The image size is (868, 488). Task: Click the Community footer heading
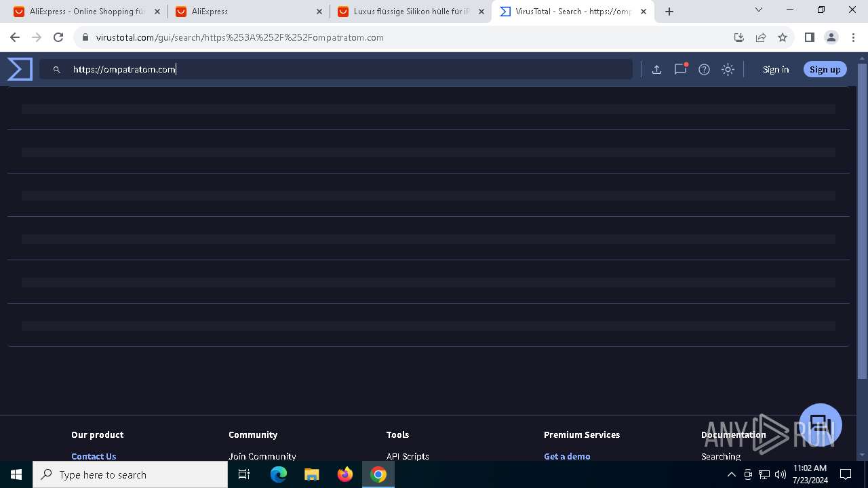(x=253, y=434)
